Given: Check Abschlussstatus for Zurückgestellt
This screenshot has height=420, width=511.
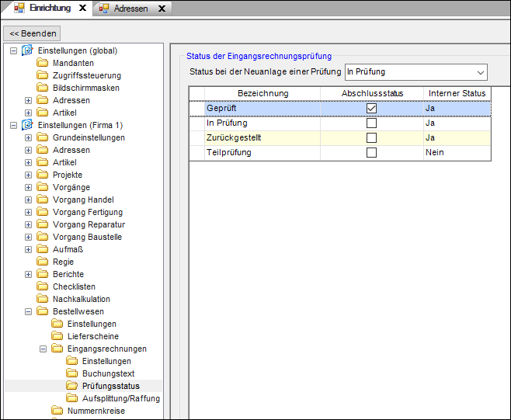Looking at the screenshot, I should pos(371,137).
